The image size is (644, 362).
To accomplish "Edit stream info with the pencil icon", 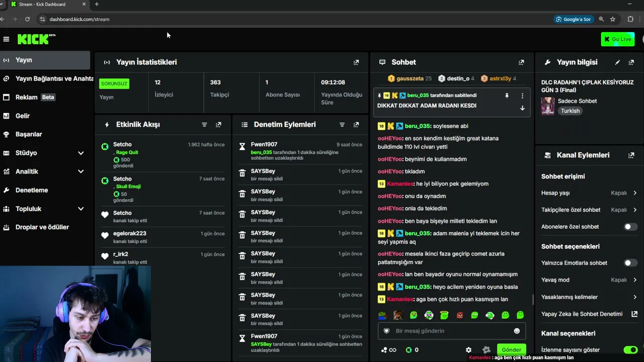I will pyautogui.click(x=617, y=62).
